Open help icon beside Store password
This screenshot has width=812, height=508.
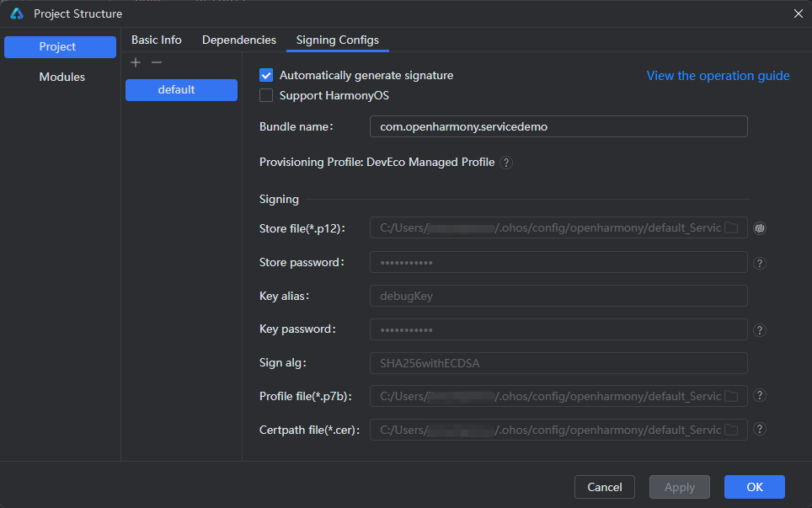point(760,263)
